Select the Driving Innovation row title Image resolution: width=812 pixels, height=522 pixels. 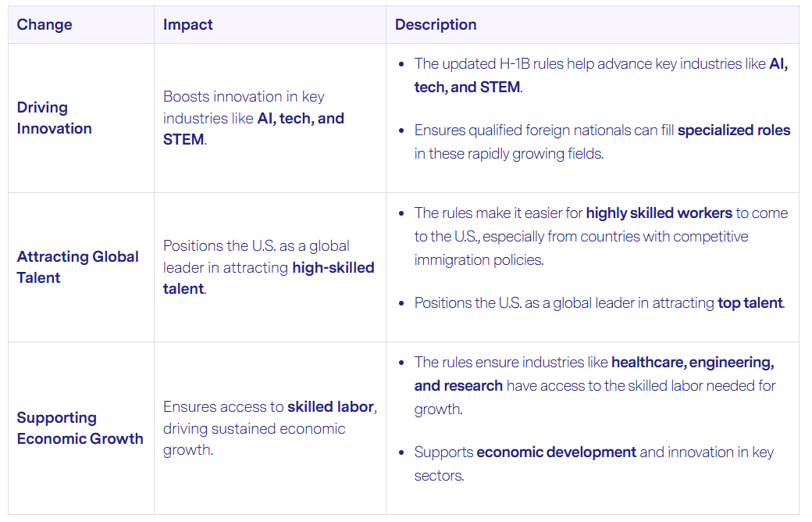(55, 118)
